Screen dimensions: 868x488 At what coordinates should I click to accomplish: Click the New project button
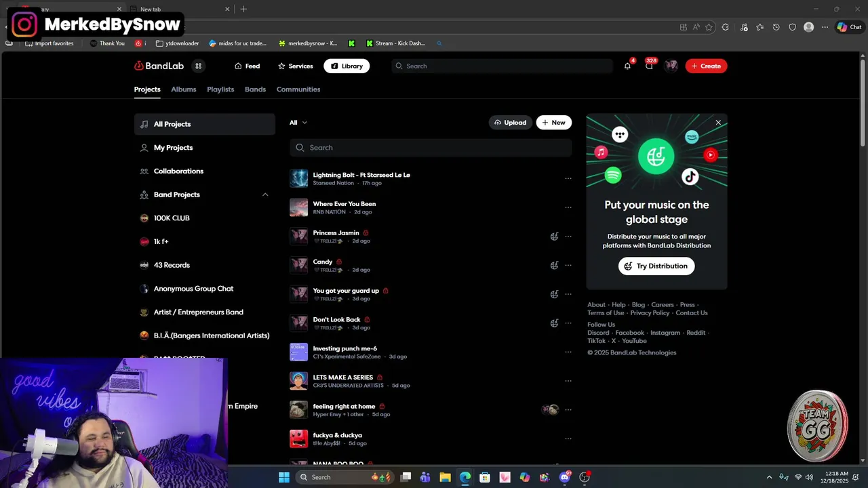tap(554, 123)
